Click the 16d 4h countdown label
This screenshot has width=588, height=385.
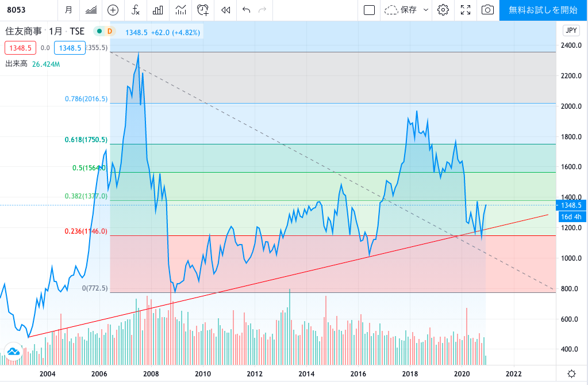tap(571, 217)
